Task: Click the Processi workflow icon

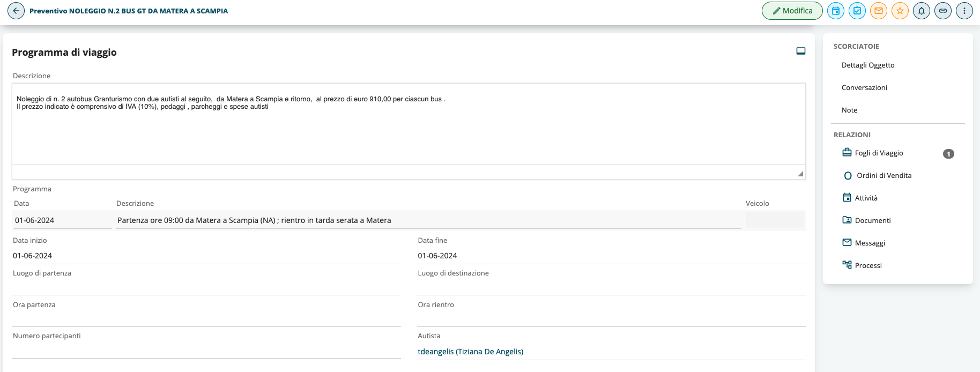Action: coord(847,265)
